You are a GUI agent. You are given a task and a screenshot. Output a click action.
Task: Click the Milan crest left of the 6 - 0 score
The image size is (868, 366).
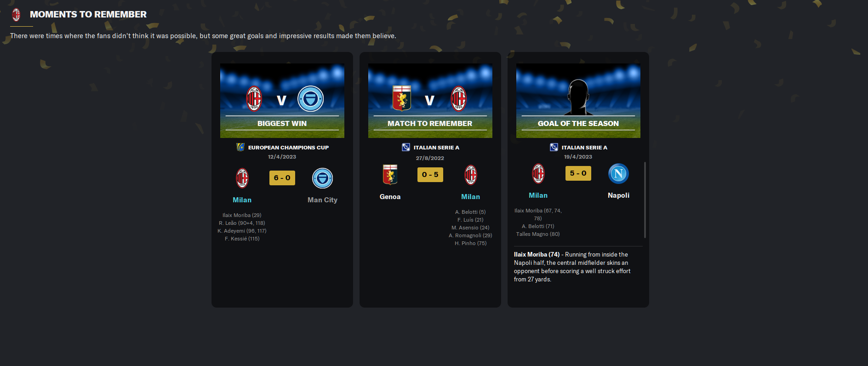[x=242, y=178]
